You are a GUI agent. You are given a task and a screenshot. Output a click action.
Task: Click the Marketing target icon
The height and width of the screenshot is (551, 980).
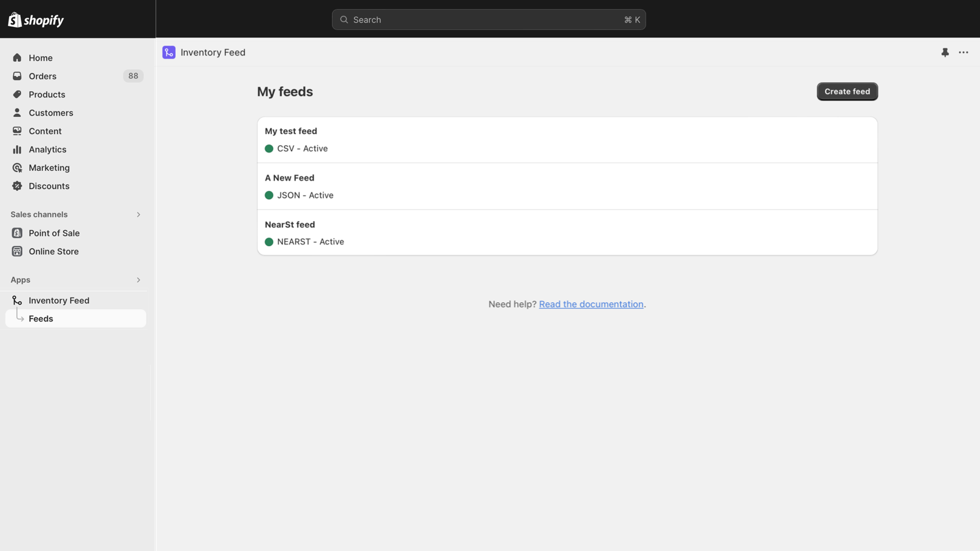click(17, 168)
